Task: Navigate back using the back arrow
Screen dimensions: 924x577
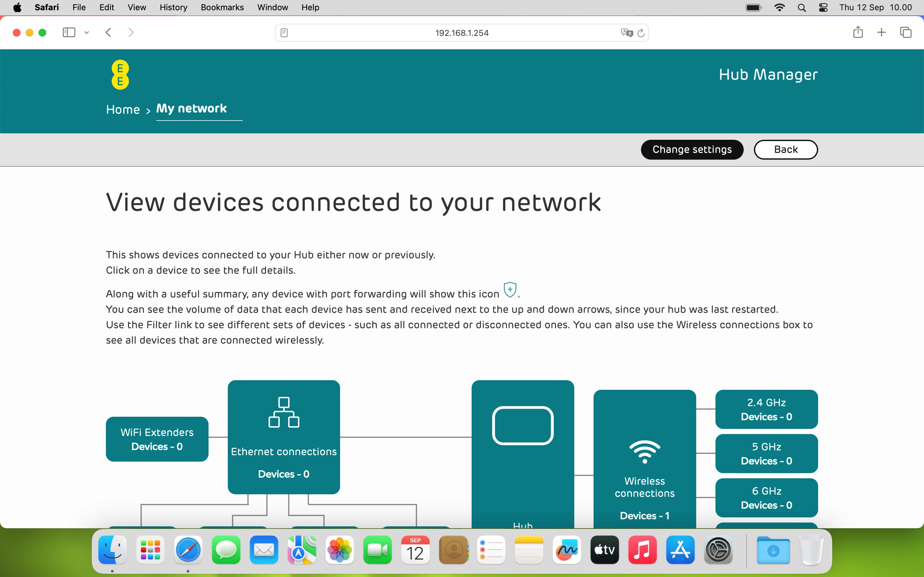Action: [108, 32]
